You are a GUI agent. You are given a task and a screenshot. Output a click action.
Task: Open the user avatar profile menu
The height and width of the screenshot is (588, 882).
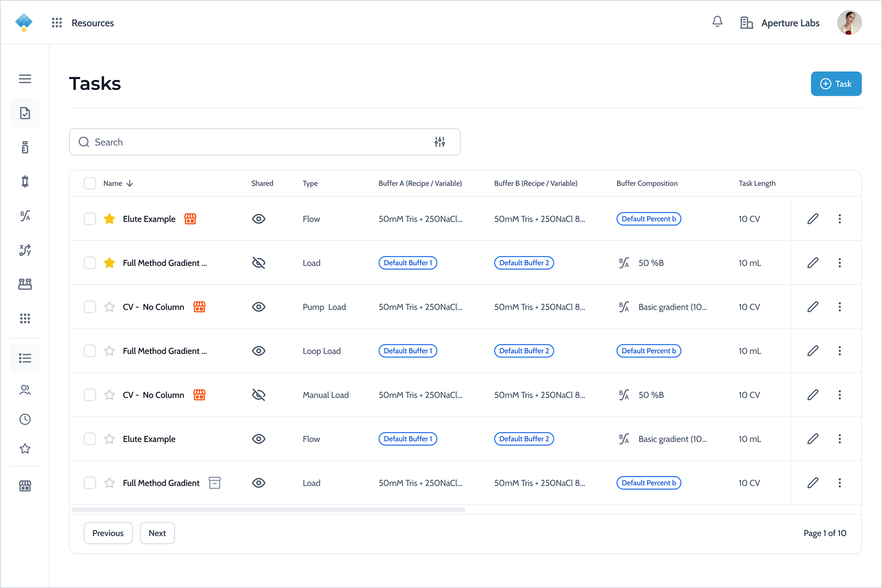[849, 22]
